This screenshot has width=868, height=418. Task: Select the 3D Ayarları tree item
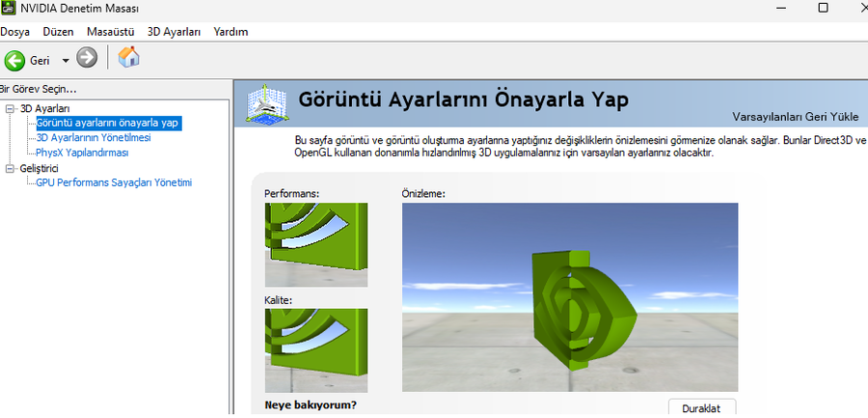[x=44, y=109]
